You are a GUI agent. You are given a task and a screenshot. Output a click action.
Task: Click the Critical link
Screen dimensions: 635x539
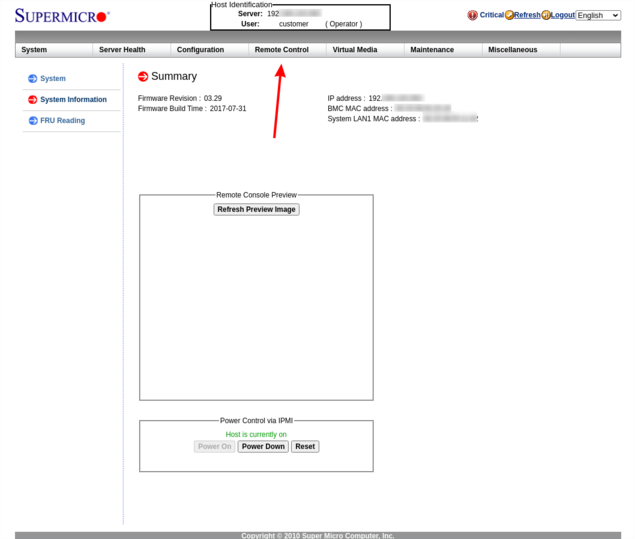coord(492,15)
